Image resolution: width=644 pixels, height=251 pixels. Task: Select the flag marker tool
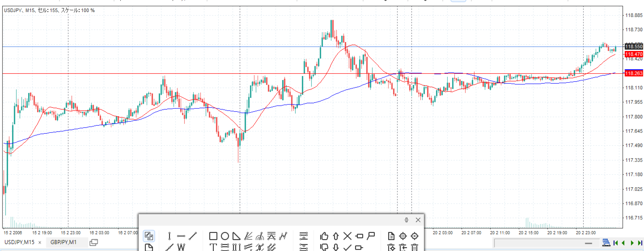[x=371, y=236]
